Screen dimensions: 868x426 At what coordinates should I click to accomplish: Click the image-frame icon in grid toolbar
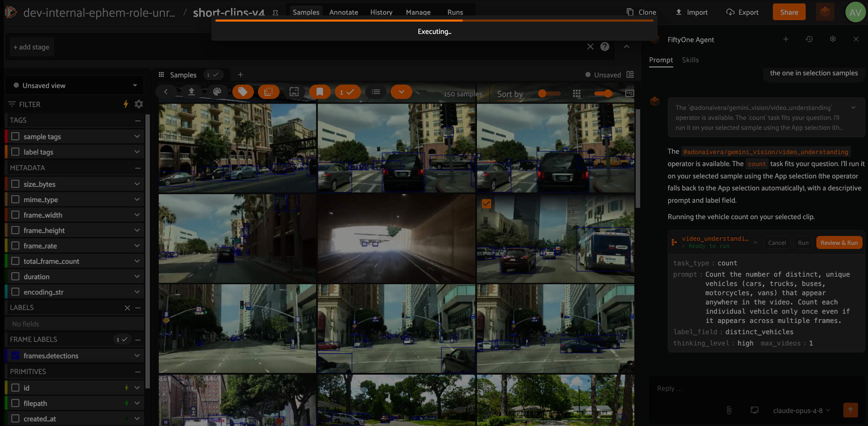click(x=294, y=92)
